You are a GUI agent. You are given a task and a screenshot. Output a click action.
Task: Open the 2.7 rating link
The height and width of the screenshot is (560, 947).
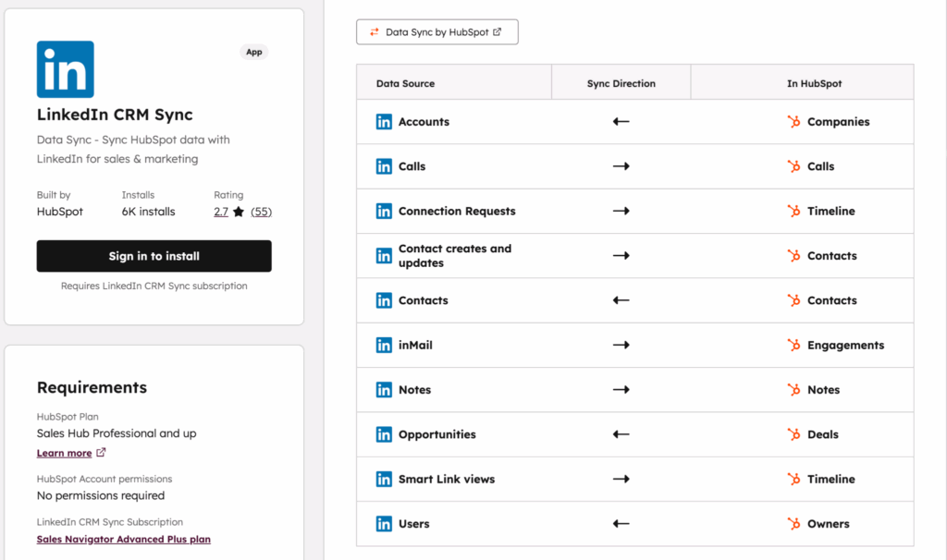[221, 212]
